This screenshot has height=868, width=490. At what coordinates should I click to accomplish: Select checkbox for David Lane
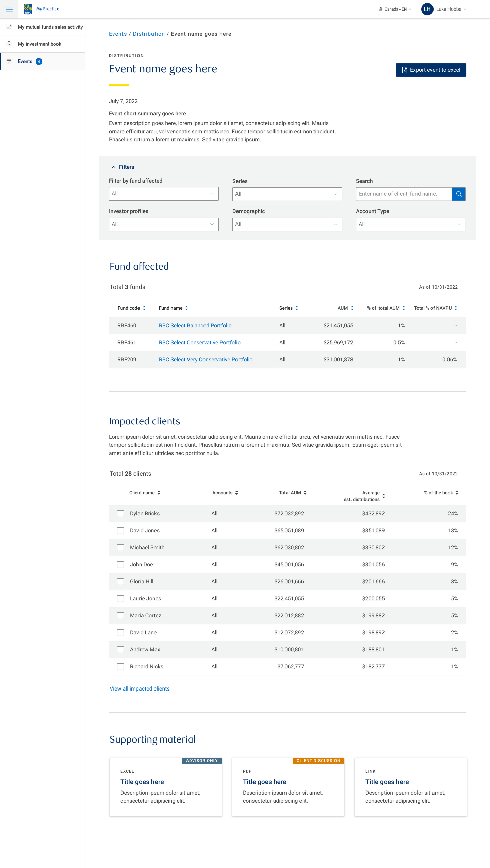pyautogui.click(x=120, y=633)
